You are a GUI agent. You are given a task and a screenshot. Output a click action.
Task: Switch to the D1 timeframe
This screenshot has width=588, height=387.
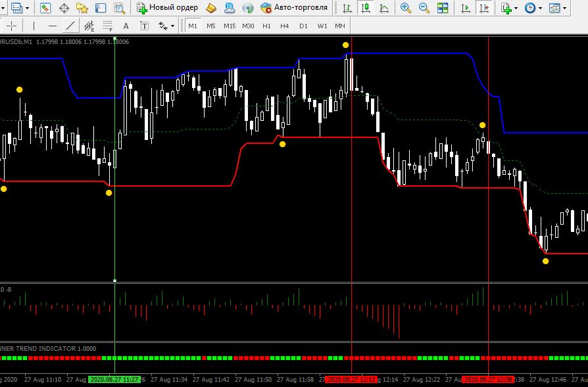[303, 26]
